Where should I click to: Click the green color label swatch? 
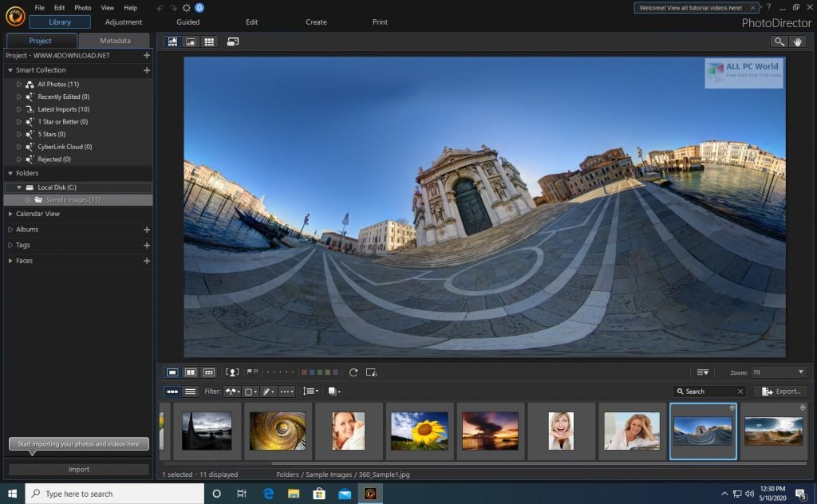tap(318, 372)
